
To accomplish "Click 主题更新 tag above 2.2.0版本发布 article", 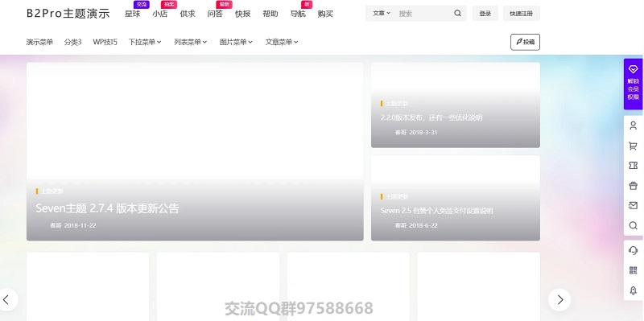I will point(397,104).
